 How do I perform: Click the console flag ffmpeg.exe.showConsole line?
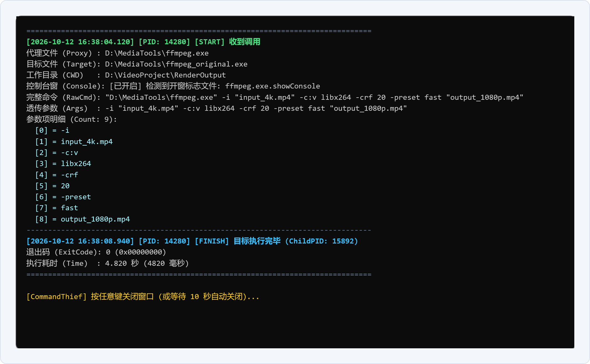(173, 86)
